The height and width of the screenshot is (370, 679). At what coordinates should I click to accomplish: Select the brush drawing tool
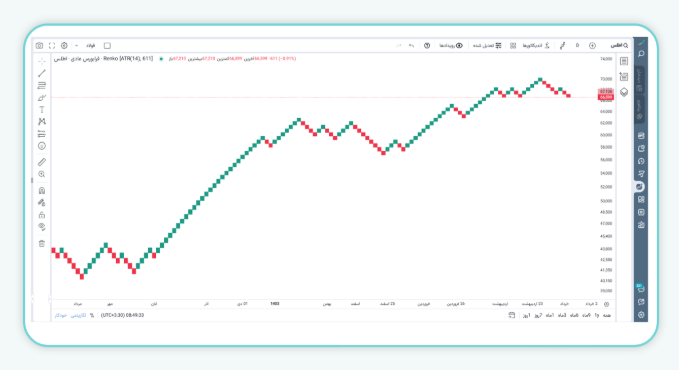[x=42, y=98]
